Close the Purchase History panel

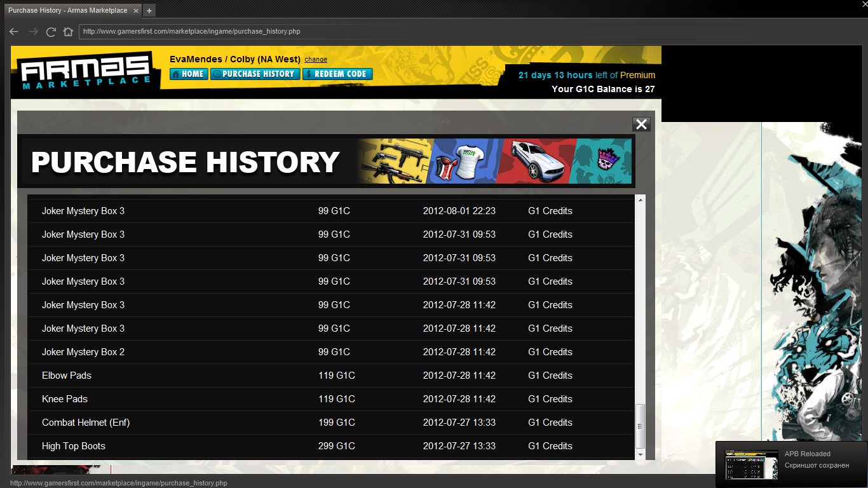pyautogui.click(x=641, y=125)
